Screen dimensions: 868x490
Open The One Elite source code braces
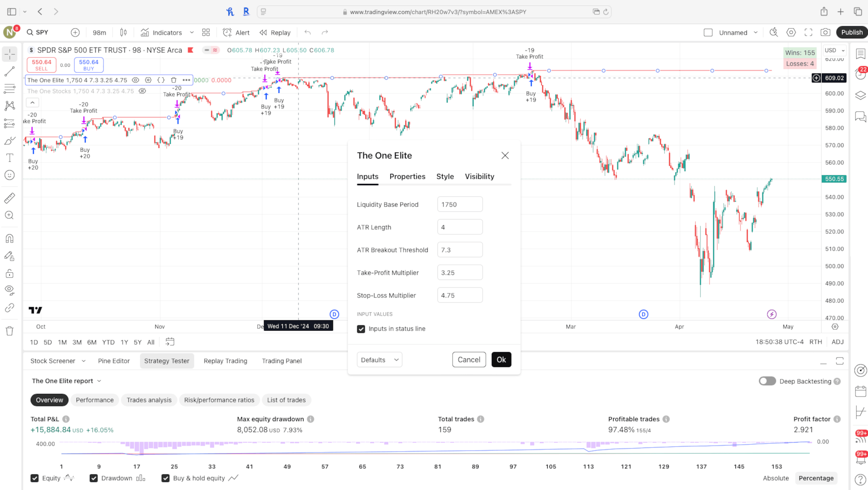coord(161,80)
